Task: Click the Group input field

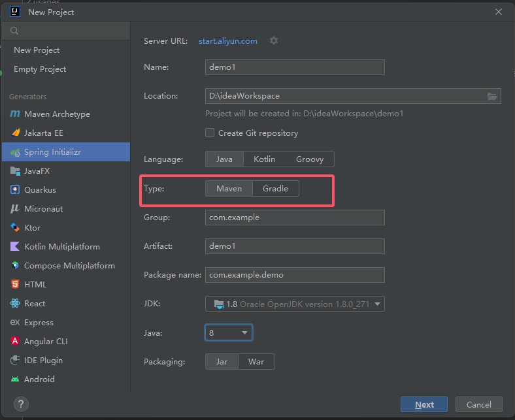Action: [x=295, y=218]
